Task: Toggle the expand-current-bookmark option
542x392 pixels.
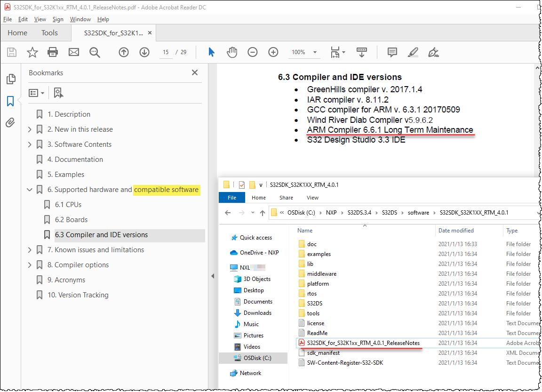Action: click(x=58, y=93)
